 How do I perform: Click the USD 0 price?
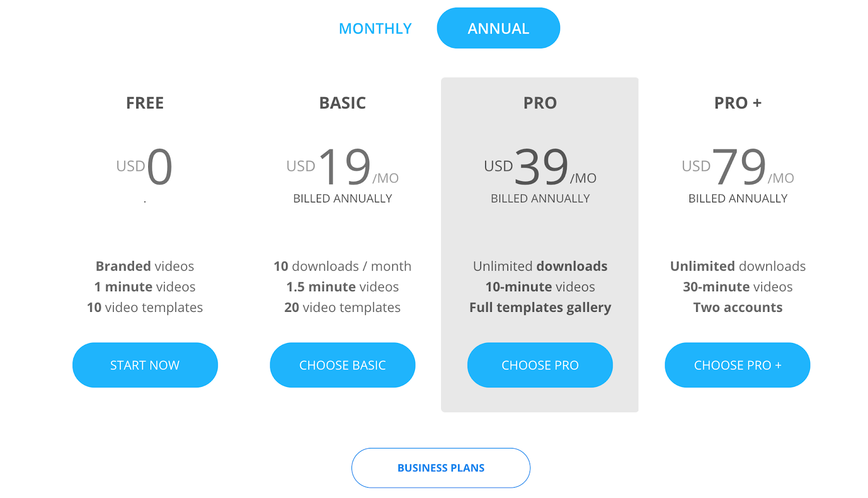tap(144, 167)
